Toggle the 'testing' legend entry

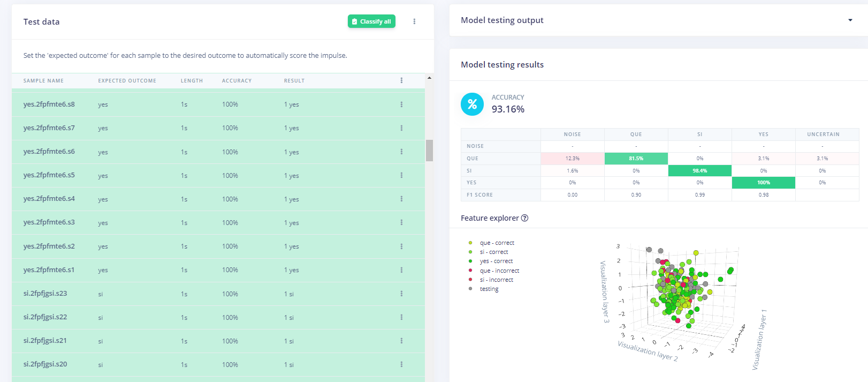(489, 289)
